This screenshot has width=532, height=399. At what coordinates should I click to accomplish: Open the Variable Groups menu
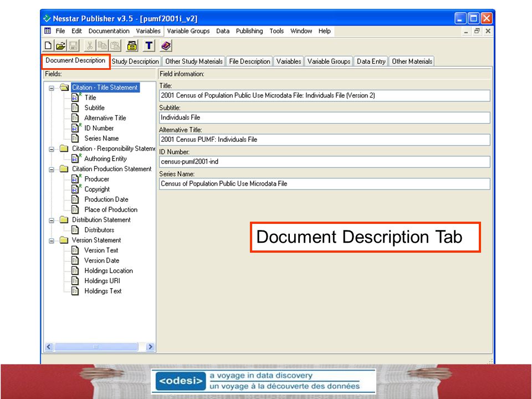(x=188, y=31)
